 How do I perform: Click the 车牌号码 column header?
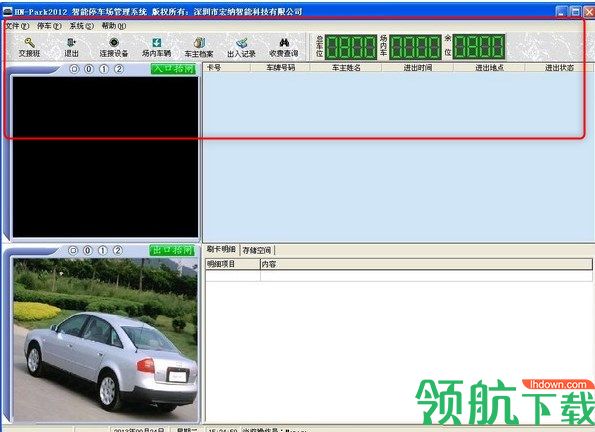[x=280, y=68]
